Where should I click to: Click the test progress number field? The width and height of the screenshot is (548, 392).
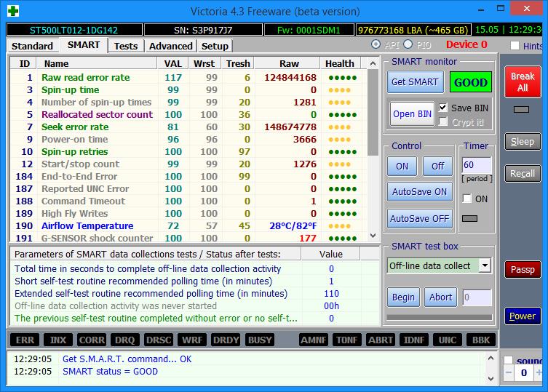pyautogui.click(x=477, y=297)
